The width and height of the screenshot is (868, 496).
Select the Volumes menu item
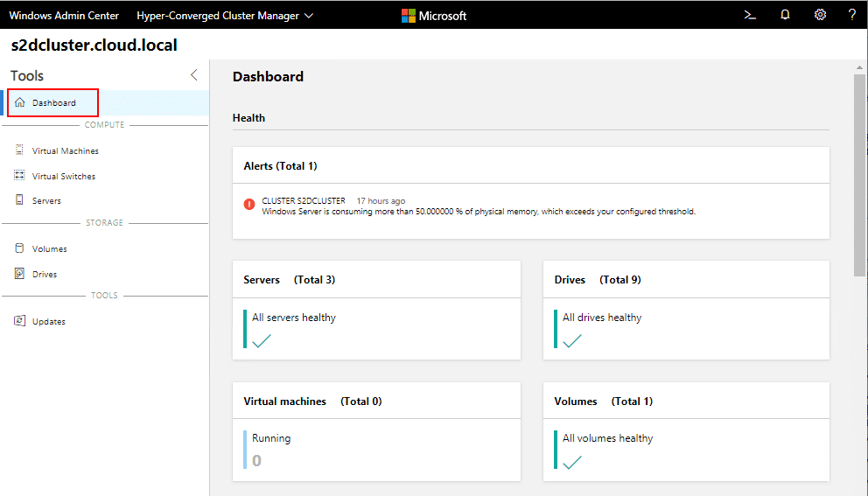[x=49, y=248]
